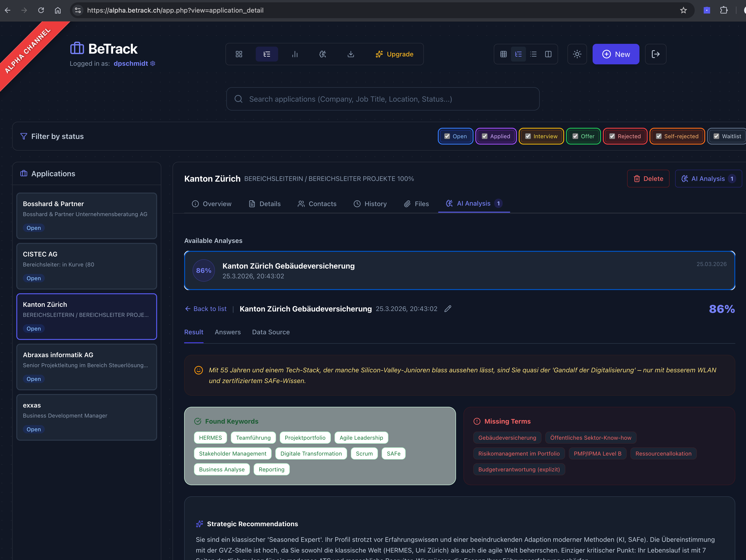Click the download export icon

coord(351,54)
